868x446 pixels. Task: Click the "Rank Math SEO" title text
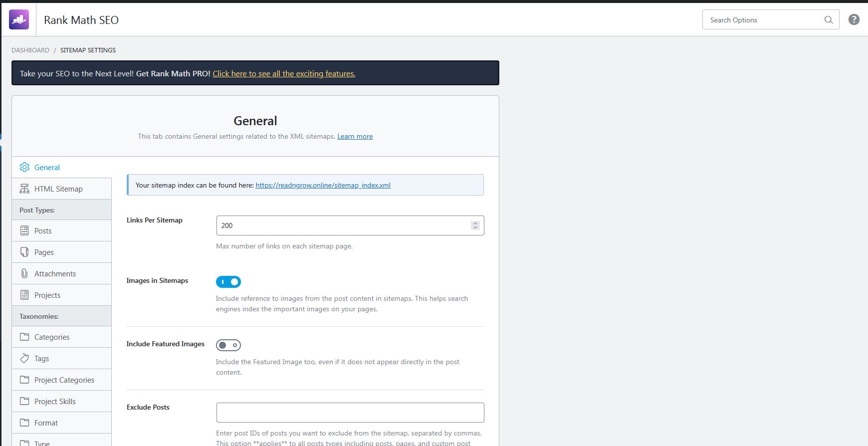point(81,20)
